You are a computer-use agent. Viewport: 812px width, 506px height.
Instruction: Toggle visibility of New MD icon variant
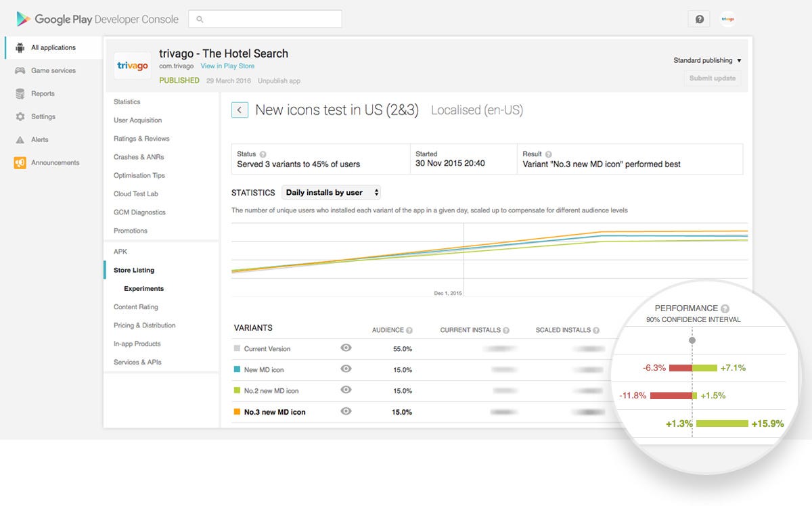tap(346, 369)
